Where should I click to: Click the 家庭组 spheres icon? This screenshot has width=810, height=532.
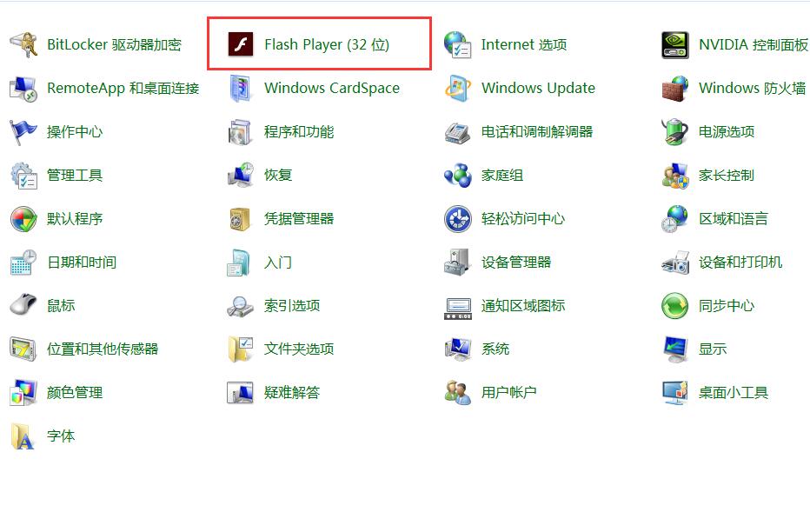click(x=458, y=175)
